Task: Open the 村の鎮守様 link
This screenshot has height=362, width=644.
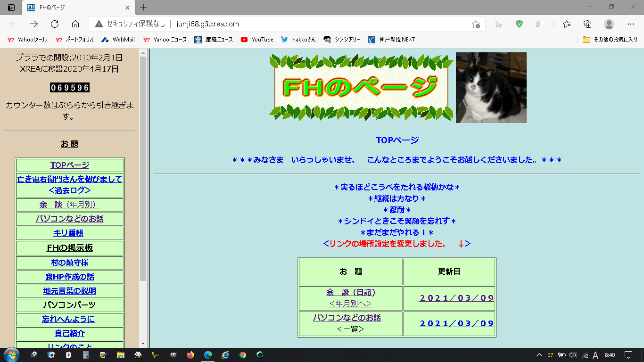Action: click(70, 263)
